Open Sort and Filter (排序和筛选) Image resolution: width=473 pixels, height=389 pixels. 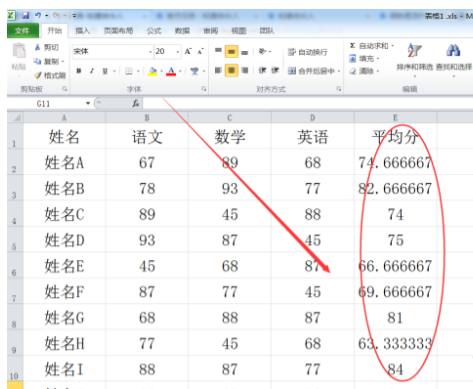415,60
